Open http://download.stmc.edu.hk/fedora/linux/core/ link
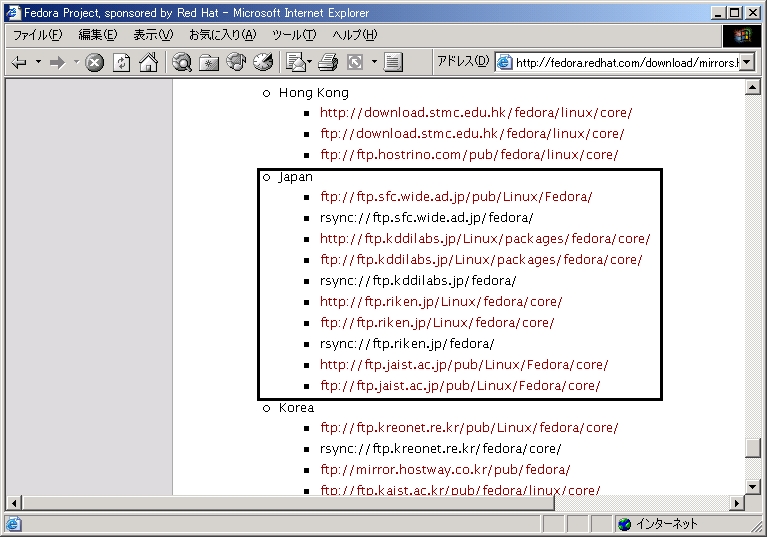The image size is (767, 537). coord(476,112)
